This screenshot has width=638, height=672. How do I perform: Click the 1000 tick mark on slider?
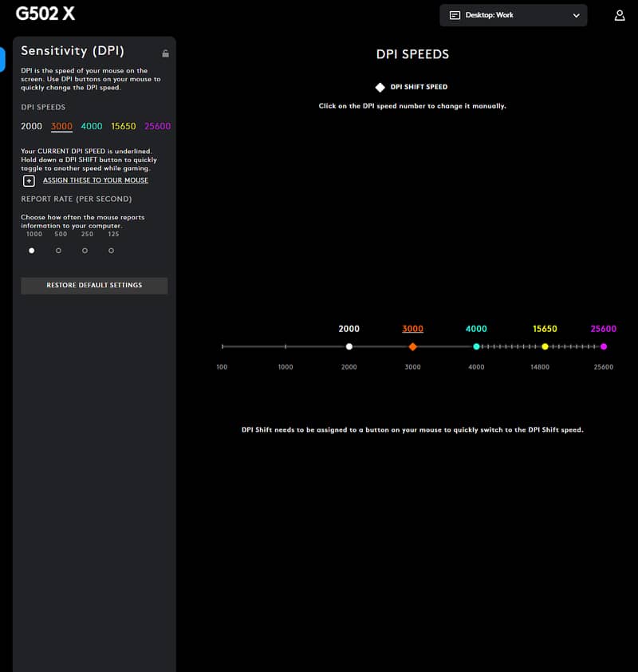[x=286, y=346]
